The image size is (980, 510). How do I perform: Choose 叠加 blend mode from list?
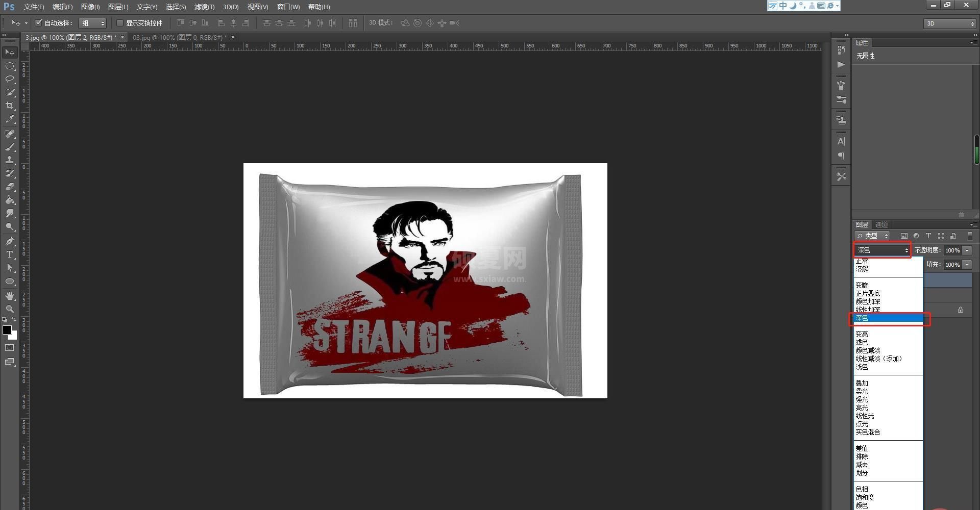888,383
